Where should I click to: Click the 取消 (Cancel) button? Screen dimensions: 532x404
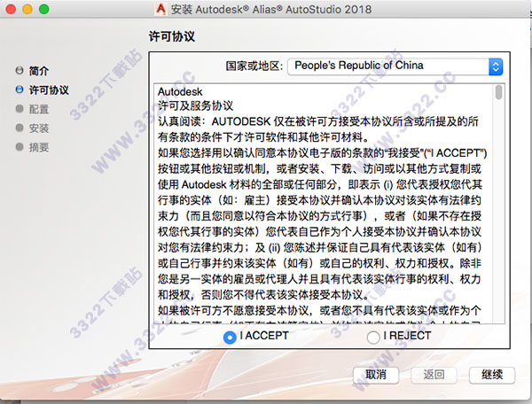pos(376,375)
